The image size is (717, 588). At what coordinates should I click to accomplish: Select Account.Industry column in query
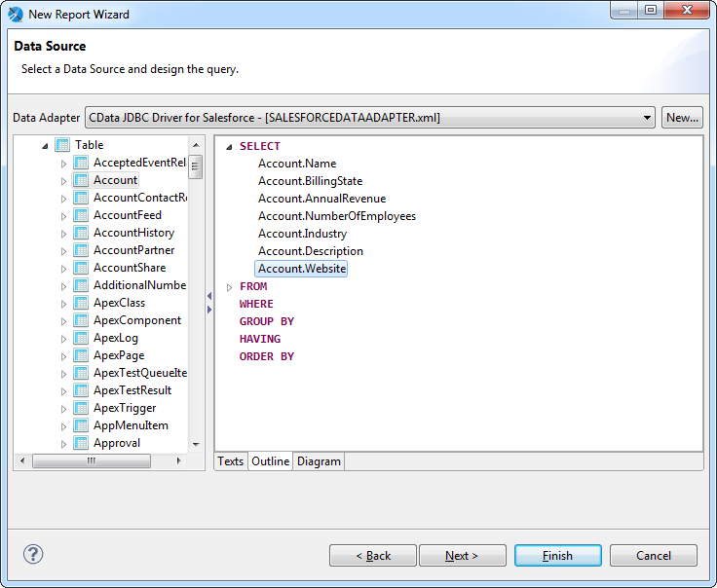click(x=302, y=234)
